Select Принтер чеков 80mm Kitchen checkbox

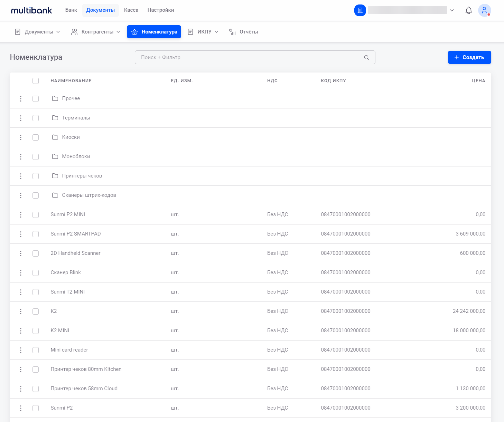[x=36, y=370]
